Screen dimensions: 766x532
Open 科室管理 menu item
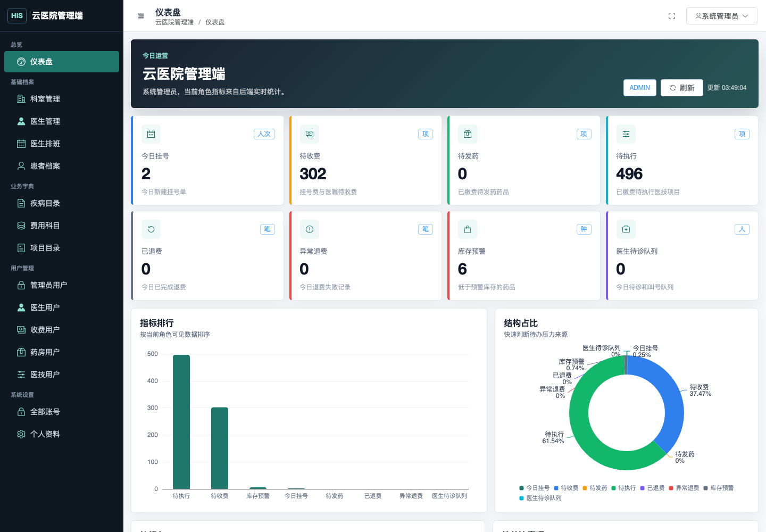(x=62, y=99)
